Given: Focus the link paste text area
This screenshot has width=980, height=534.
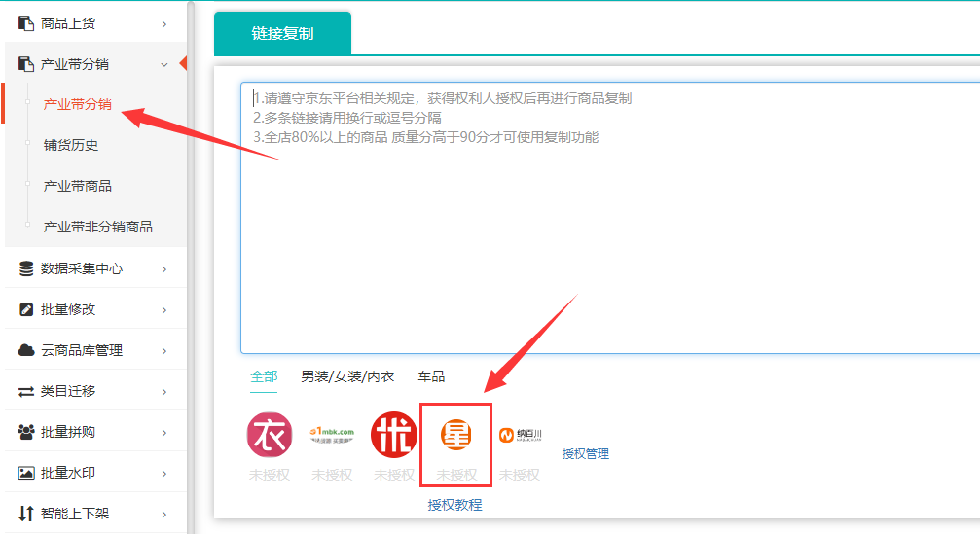Looking at the screenshot, I should coord(609,233).
